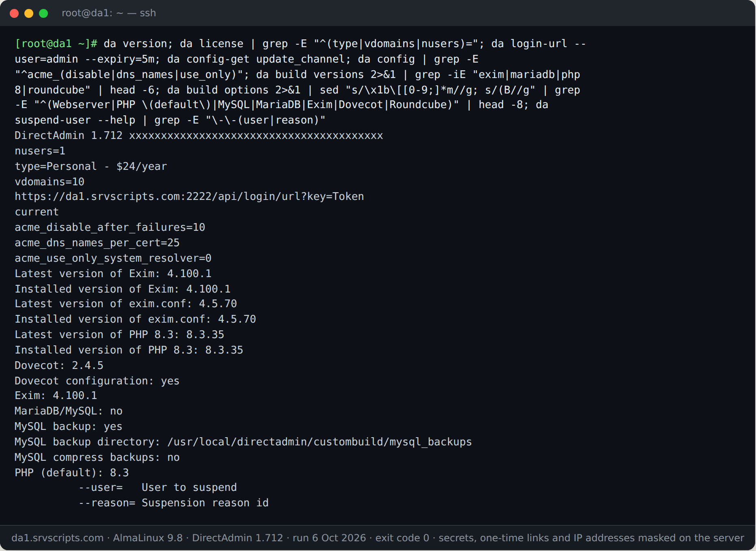The image size is (756, 551).
Task: Click 'acme_use_only_system_resolver=0' config line
Action: pos(113,258)
